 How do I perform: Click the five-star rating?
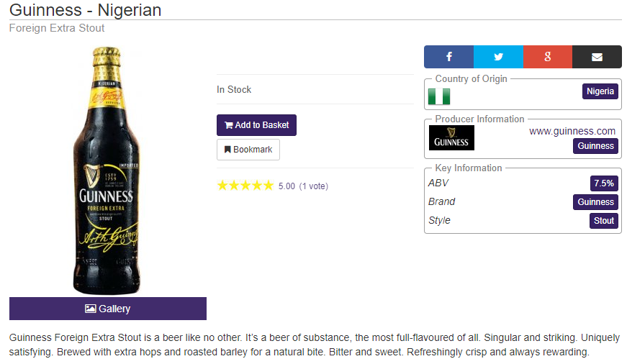point(245,186)
